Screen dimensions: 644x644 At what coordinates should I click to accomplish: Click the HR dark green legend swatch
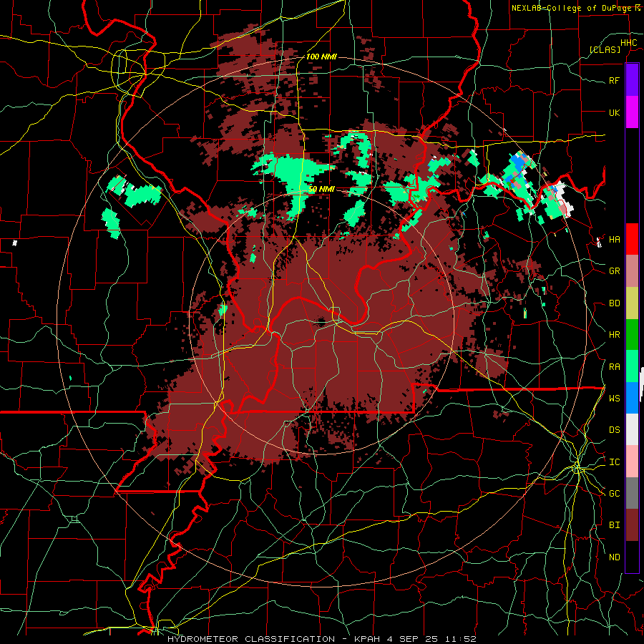(632, 334)
